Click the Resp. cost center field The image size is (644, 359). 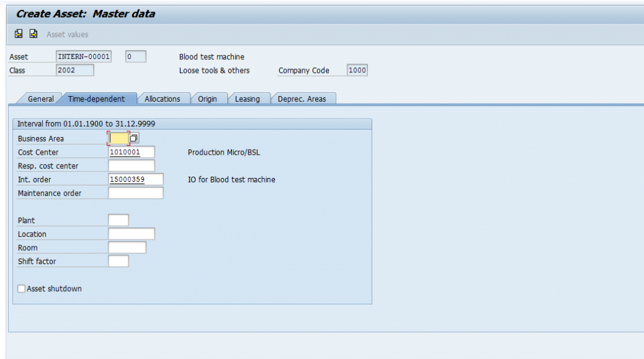coord(131,165)
